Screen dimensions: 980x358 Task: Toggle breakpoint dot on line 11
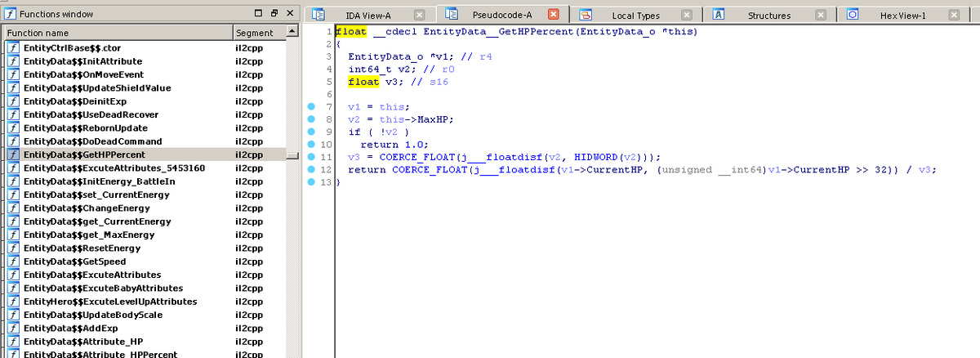pyautogui.click(x=311, y=157)
